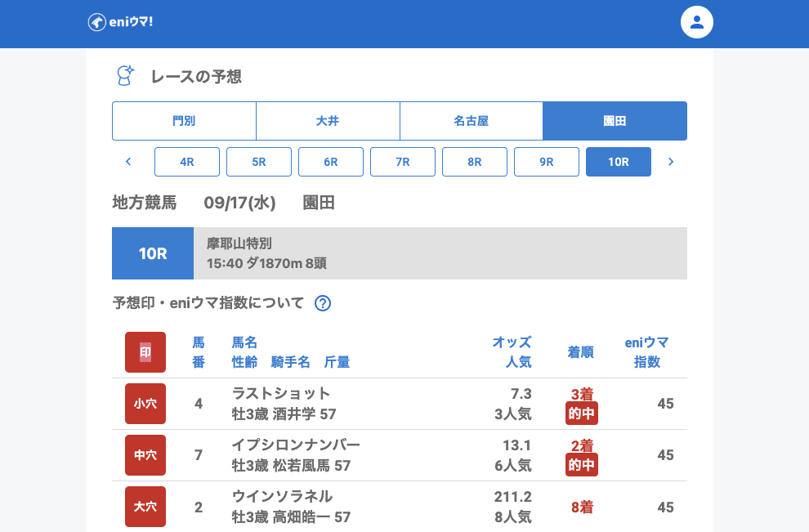Switch to the 門別 racecourse tab

pyautogui.click(x=184, y=121)
